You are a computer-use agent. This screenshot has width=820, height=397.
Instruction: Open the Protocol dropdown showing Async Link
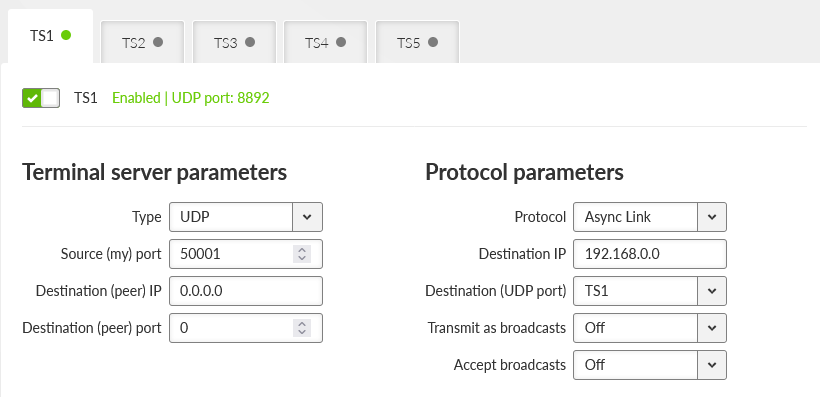[x=650, y=217]
